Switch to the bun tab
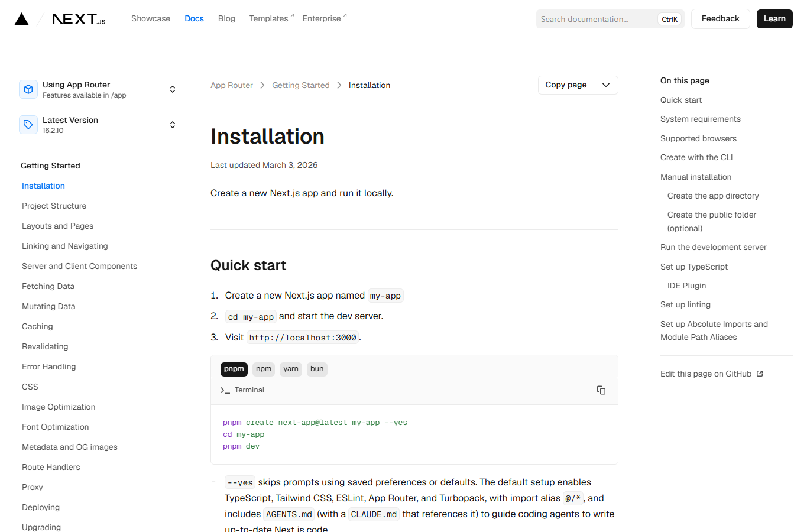 (317, 369)
